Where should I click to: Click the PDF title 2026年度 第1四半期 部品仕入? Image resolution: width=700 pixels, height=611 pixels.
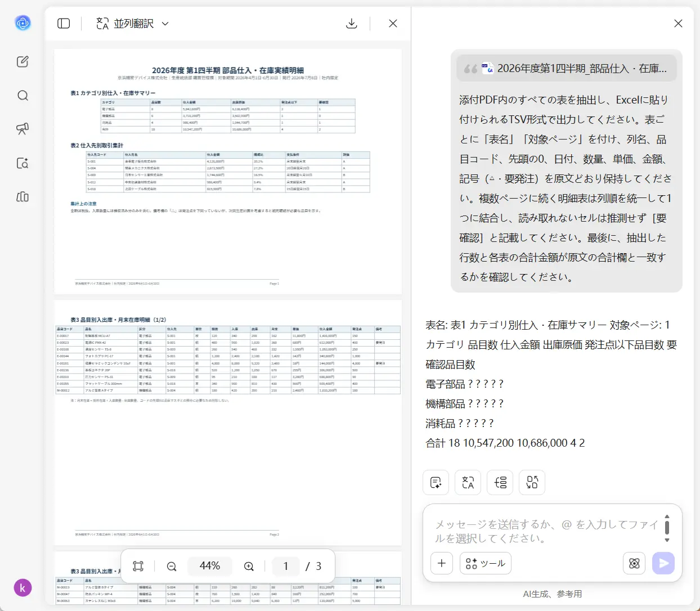point(228,70)
